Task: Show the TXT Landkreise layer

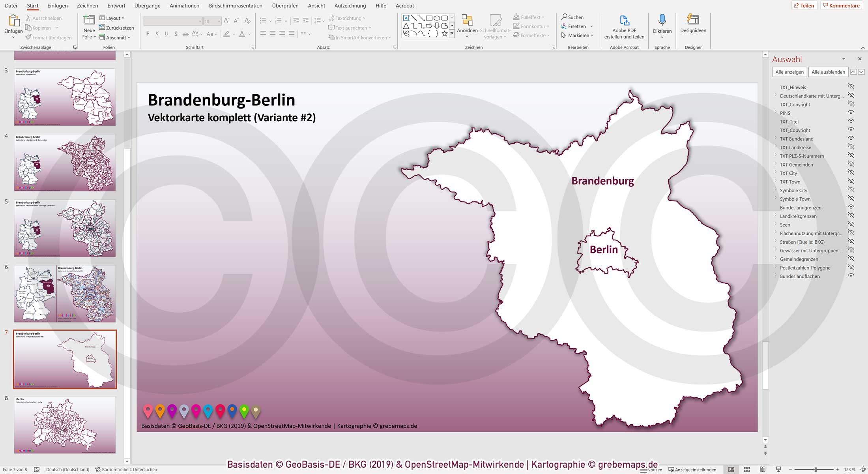Action: (x=852, y=147)
